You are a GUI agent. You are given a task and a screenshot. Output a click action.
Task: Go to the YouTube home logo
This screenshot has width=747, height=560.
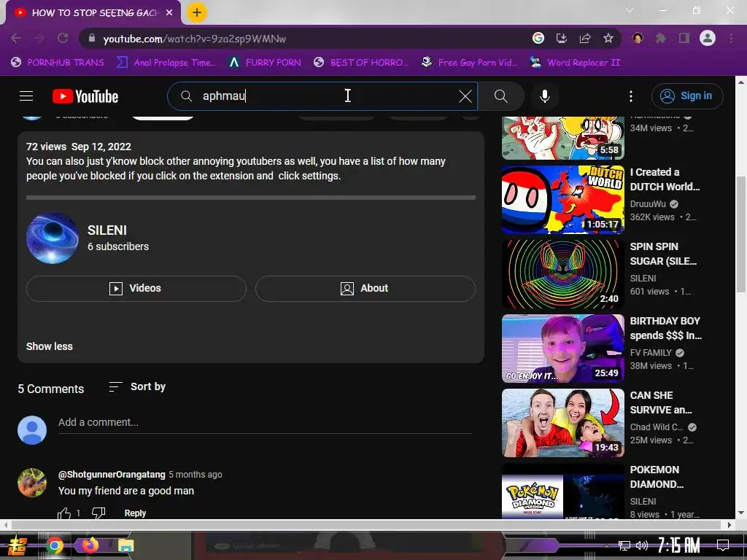[85, 96]
